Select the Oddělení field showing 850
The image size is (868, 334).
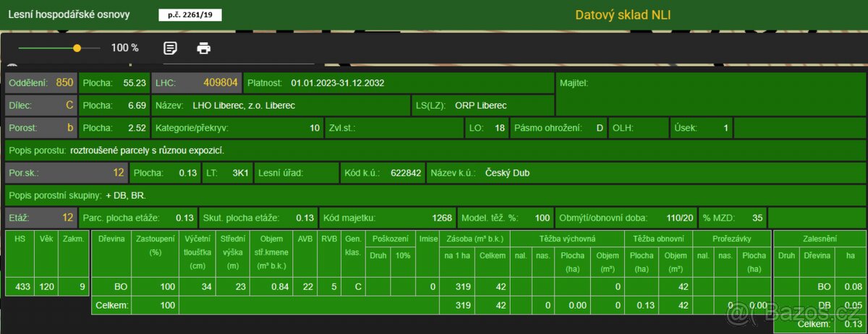click(41, 82)
